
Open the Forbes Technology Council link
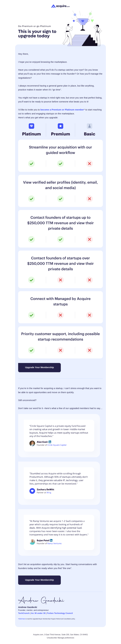60,613
